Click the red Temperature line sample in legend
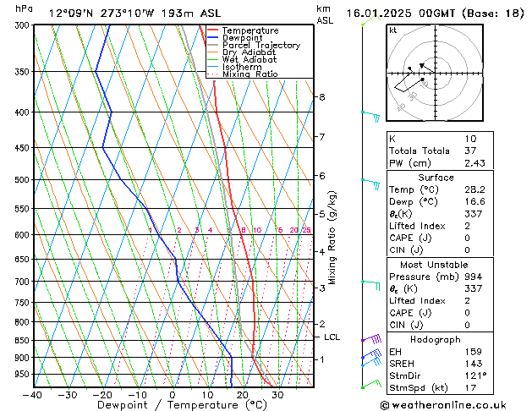 [212, 30]
